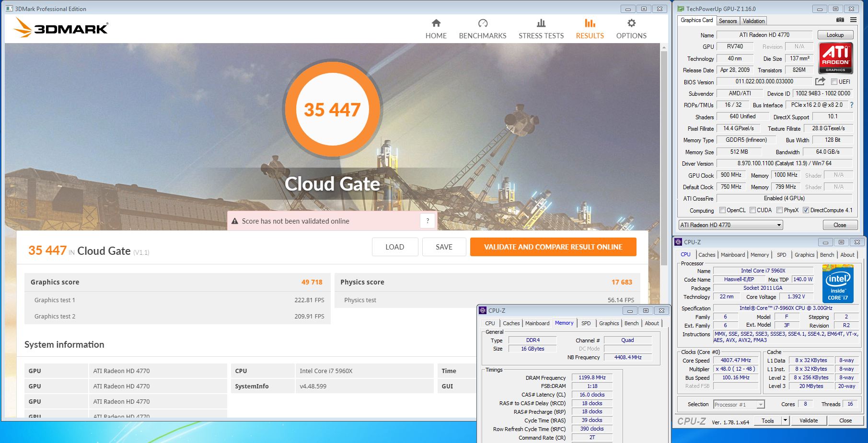Click the Validate button in CPU-Z
The image size is (868, 443).
pos(809,420)
